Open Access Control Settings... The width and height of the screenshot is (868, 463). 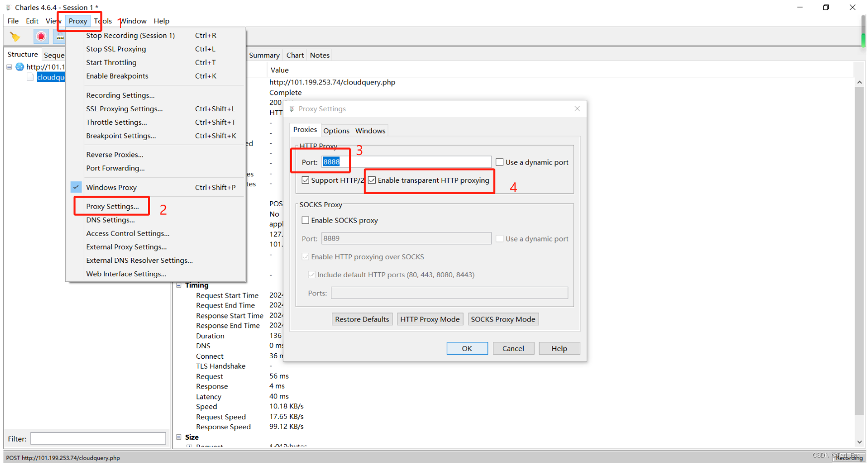[x=156, y=233]
